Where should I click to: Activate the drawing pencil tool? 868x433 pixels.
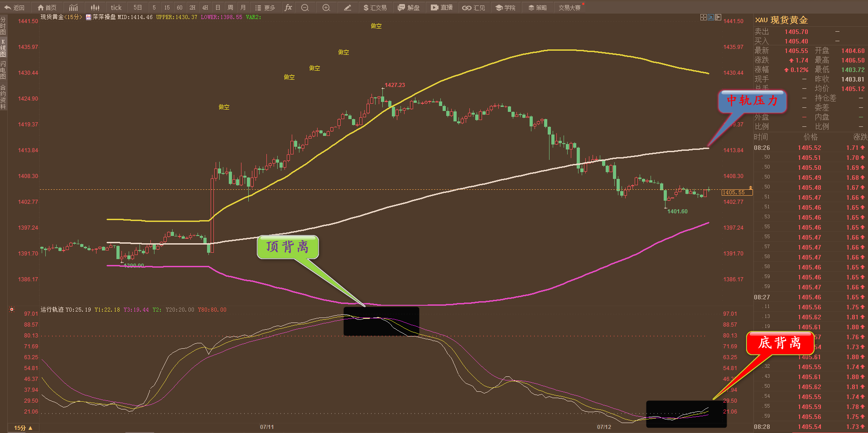(347, 7)
